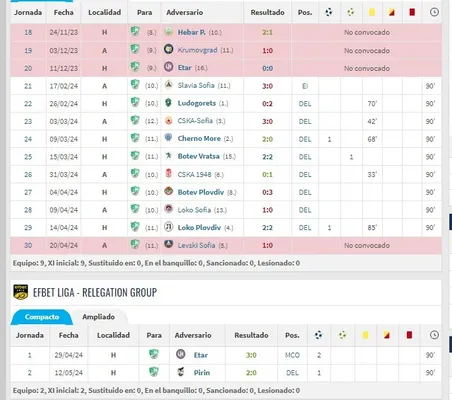Click the minutes clock icon in relegation table header

tap(434, 335)
